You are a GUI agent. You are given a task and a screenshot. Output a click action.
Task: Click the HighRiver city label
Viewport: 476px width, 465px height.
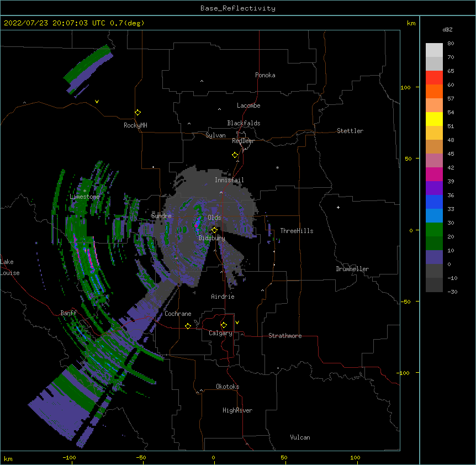237,410
